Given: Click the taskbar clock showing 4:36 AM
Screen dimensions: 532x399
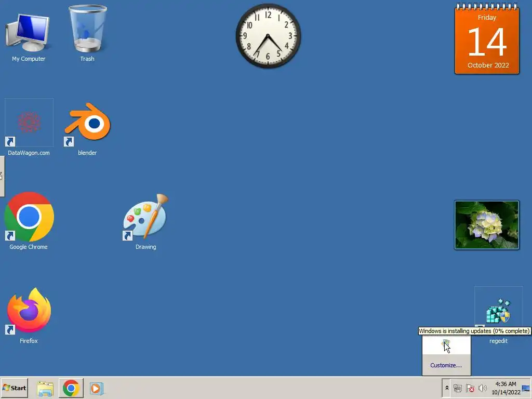Looking at the screenshot, I should tap(506, 388).
